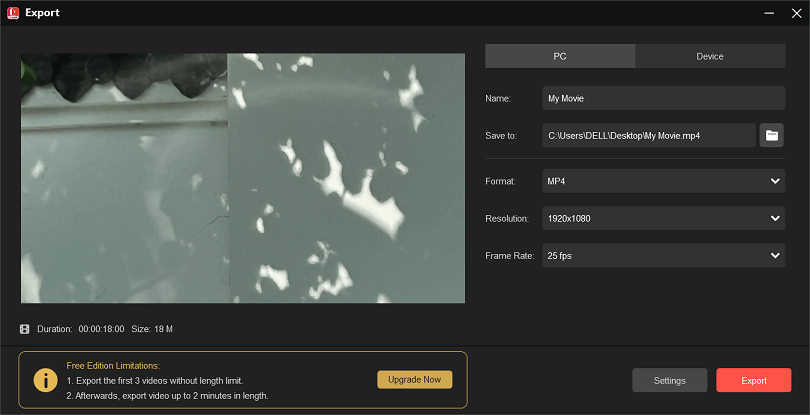Click the Free Edition Limitations heading

pyautogui.click(x=113, y=366)
